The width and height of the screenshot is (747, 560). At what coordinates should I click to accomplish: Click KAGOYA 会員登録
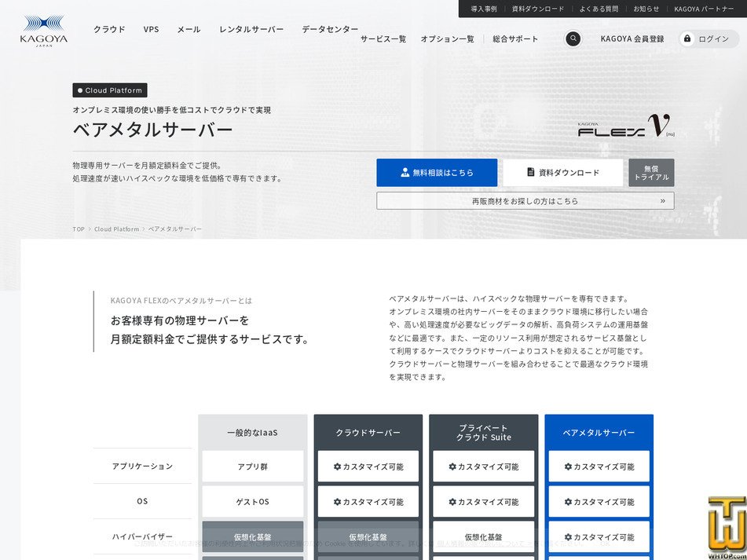click(x=632, y=39)
